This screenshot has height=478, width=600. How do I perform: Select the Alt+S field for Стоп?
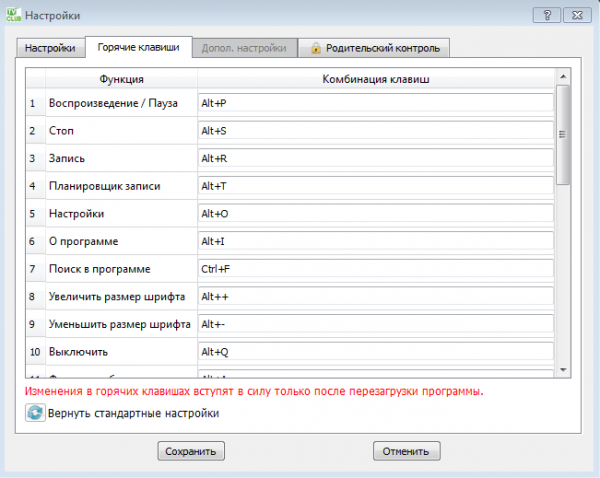375,131
